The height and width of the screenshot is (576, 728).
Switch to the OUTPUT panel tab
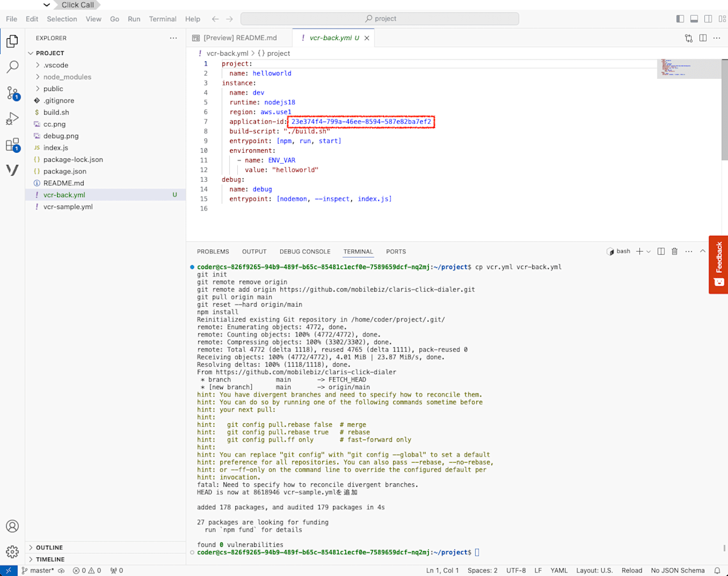(254, 252)
